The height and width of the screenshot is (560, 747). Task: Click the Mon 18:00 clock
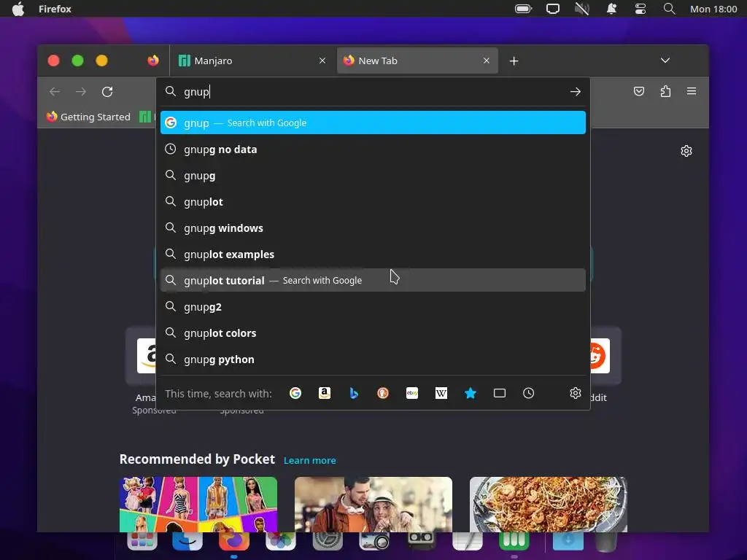click(x=713, y=9)
